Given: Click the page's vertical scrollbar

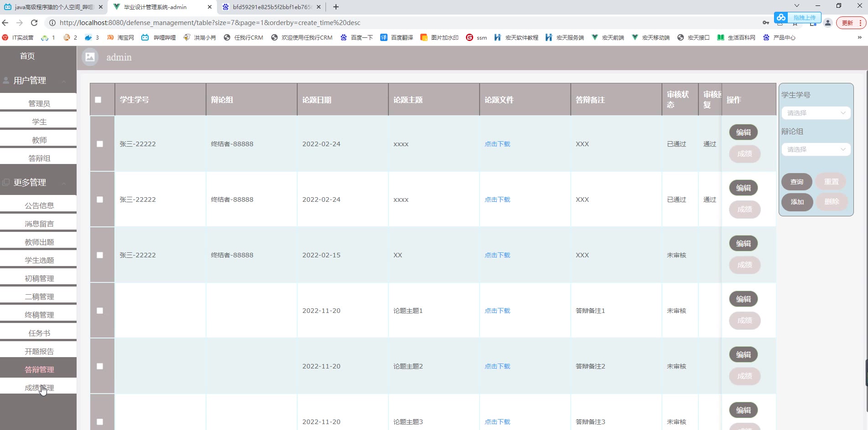Looking at the screenshot, I should (866, 374).
